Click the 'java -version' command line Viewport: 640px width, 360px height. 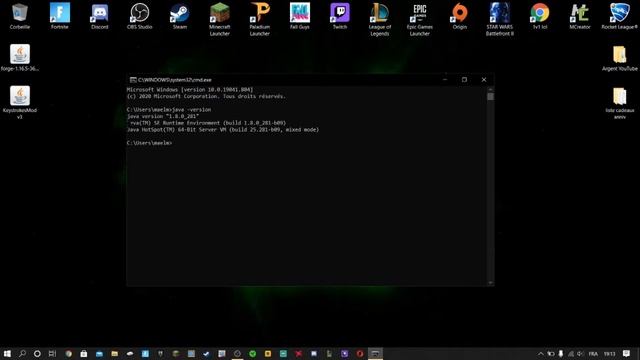pos(169,109)
